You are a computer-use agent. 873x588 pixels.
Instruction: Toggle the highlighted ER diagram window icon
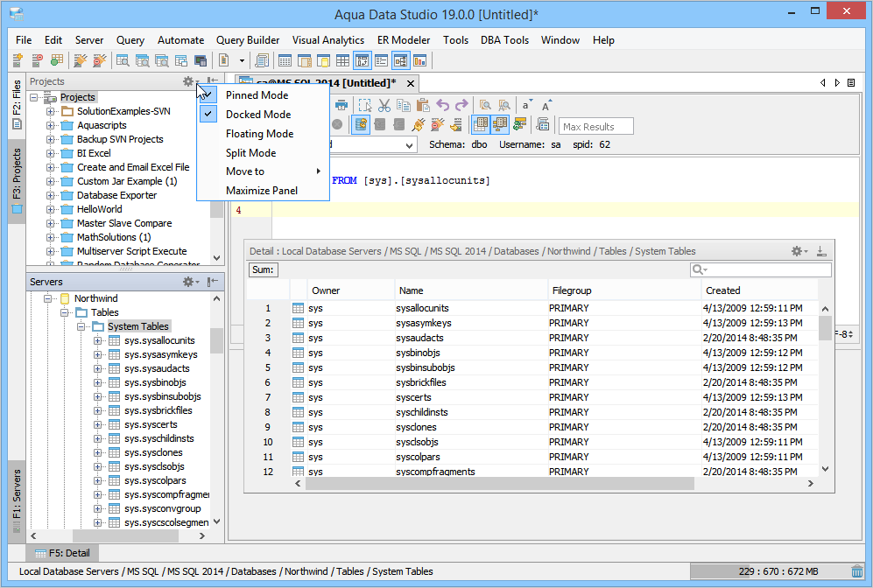tap(363, 60)
